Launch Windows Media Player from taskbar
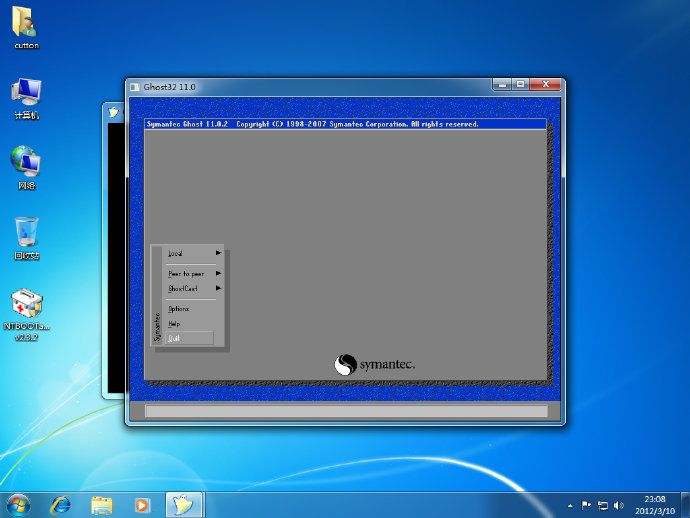 (142, 505)
